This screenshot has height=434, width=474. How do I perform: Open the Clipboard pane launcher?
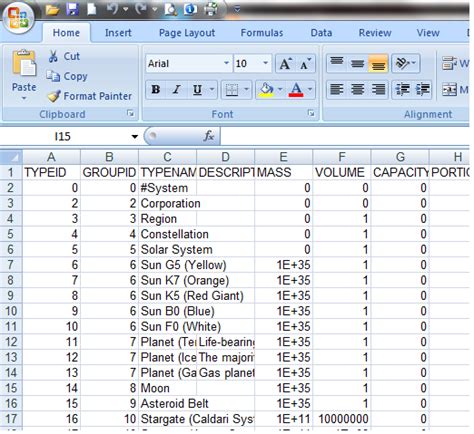[130, 114]
